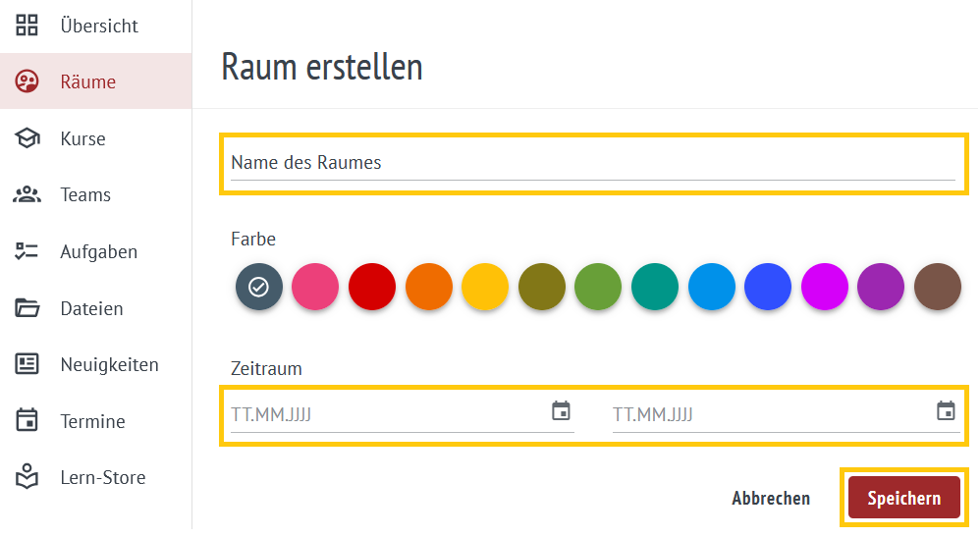Open the Dateien folder icon
Image resolution: width=980 pixels, height=537 pixels.
point(27,308)
